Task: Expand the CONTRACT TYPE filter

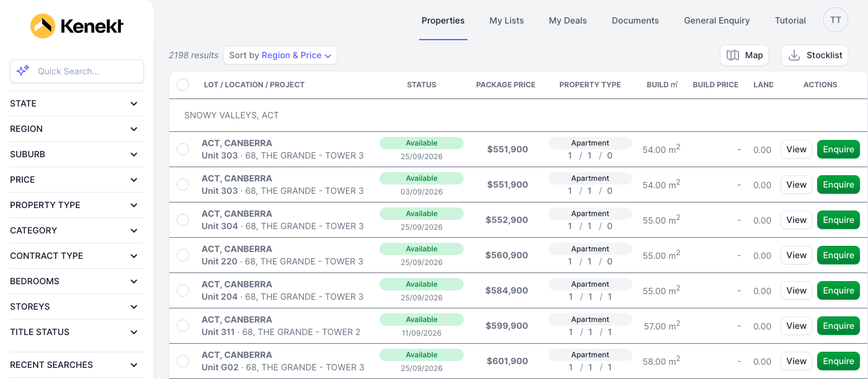Action: pyautogui.click(x=77, y=256)
